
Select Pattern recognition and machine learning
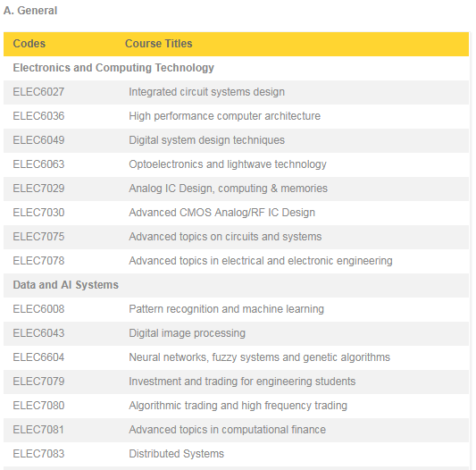coord(227,309)
